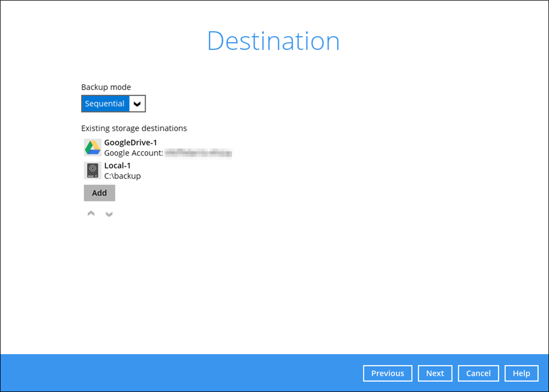This screenshot has height=392, width=549.
Task: Click the Google Drive logo icon
Action: tap(92, 148)
